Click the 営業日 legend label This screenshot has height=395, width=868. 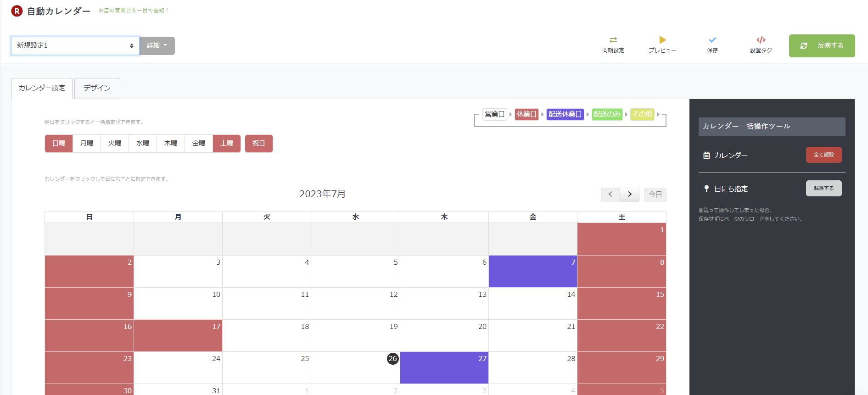tap(494, 114)
